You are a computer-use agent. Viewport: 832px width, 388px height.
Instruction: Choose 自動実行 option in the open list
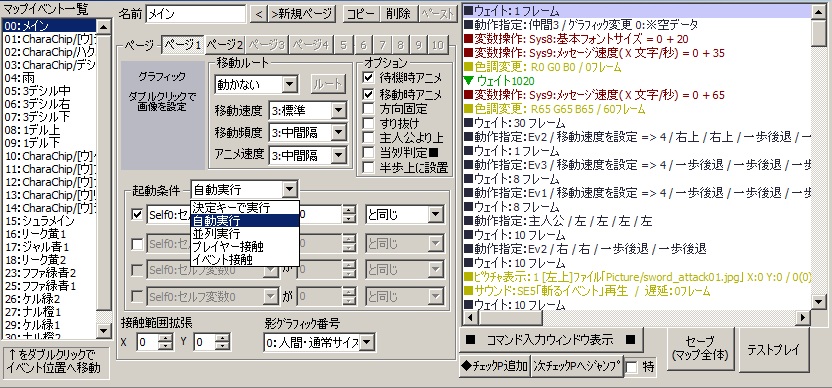245,220
